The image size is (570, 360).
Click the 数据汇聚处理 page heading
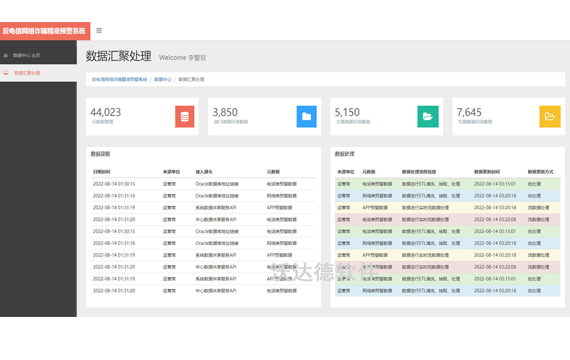119,56
